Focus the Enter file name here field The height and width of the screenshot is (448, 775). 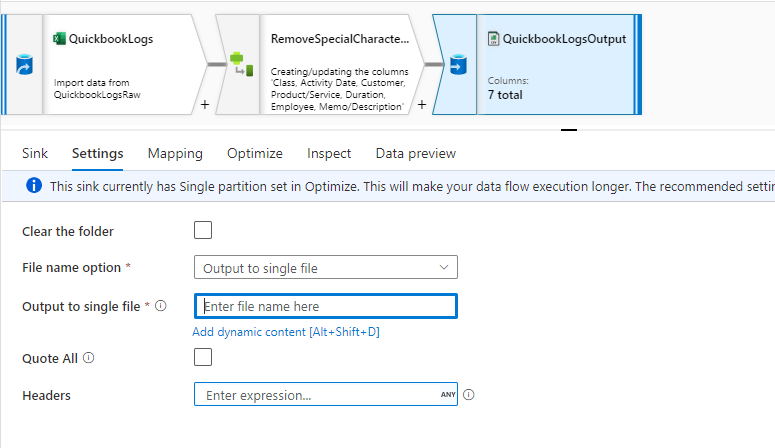[x=326, y=306]
